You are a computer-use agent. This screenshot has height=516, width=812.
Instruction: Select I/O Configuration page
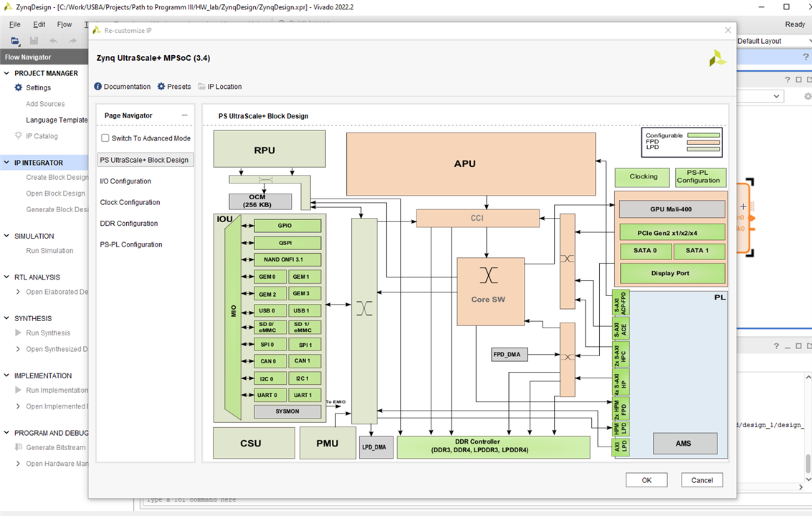[x=125, y=181]
